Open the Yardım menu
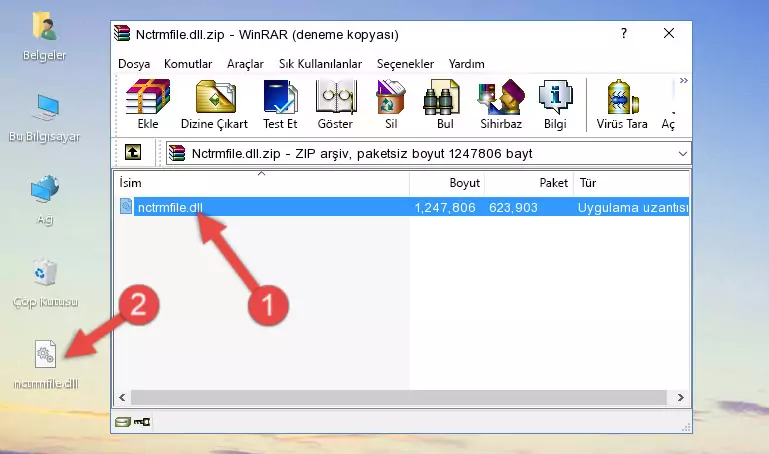This screenshot has height=454, width=769. (x=466, y=64)
